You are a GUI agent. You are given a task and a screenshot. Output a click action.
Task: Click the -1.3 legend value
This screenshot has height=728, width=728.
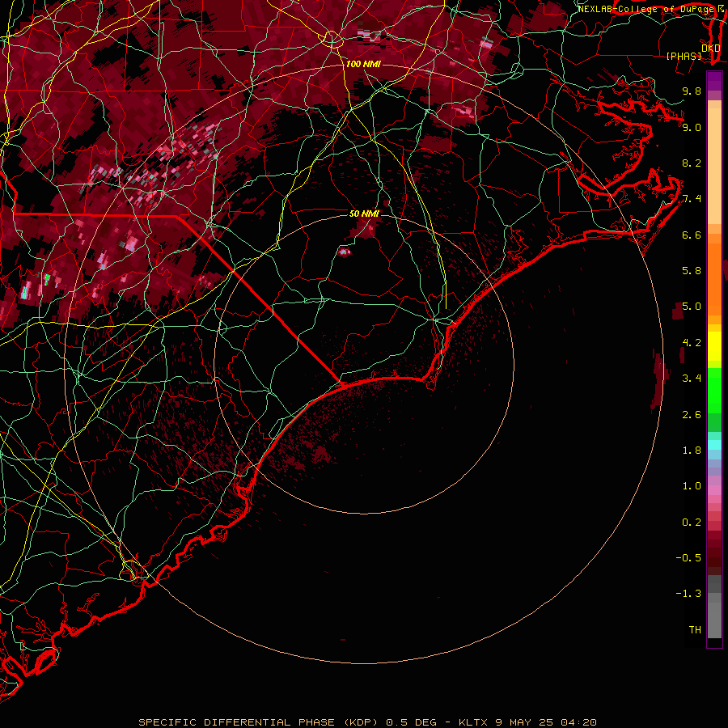[688, 594]
